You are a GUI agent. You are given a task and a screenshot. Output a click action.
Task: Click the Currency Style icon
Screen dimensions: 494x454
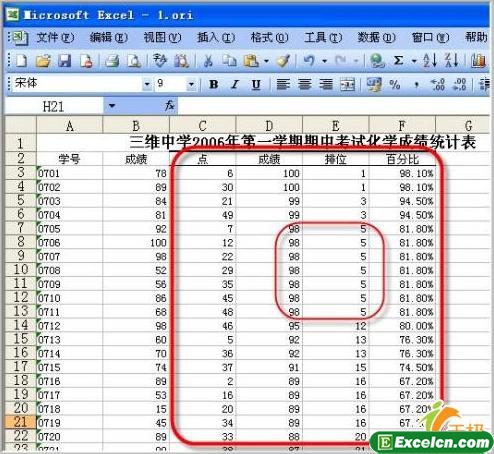point(374,84)
